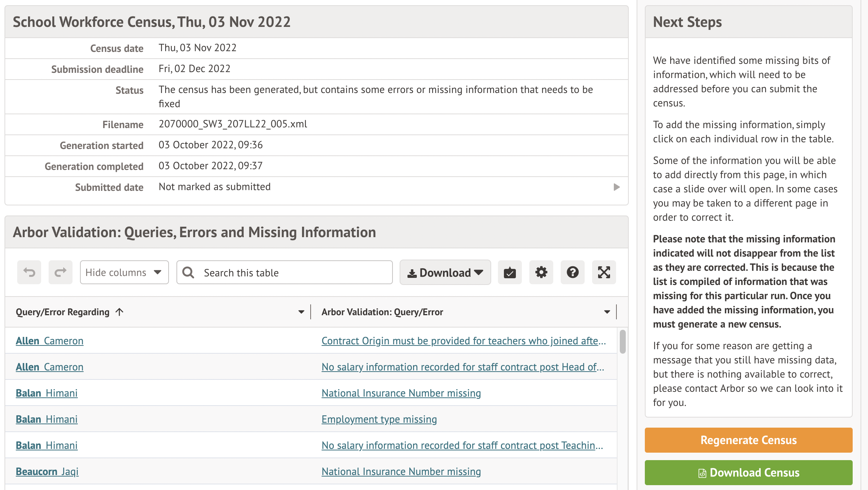Expand the Submitted date row arrow
Viewport: 868px width, 490px height.
617,187
